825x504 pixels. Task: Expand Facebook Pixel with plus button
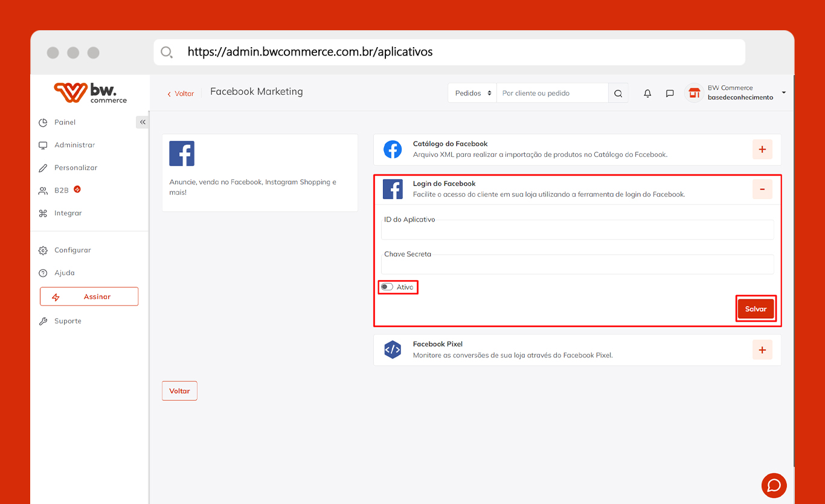762,349
